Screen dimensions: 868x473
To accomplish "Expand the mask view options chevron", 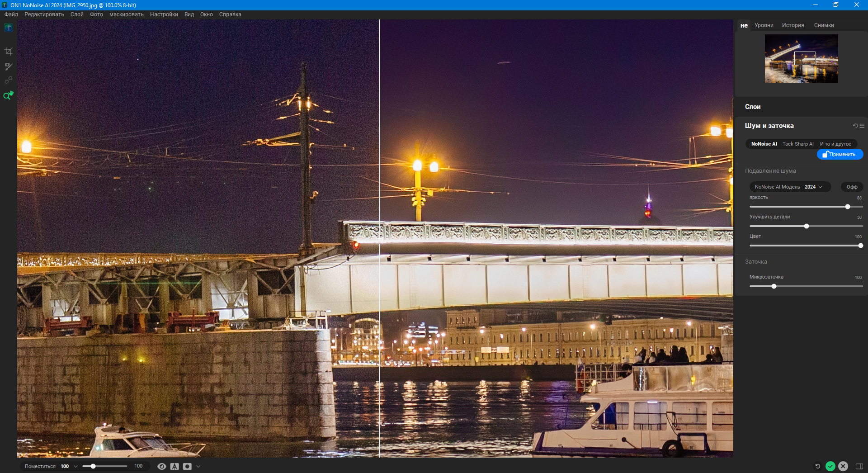I will coord(198,466).
